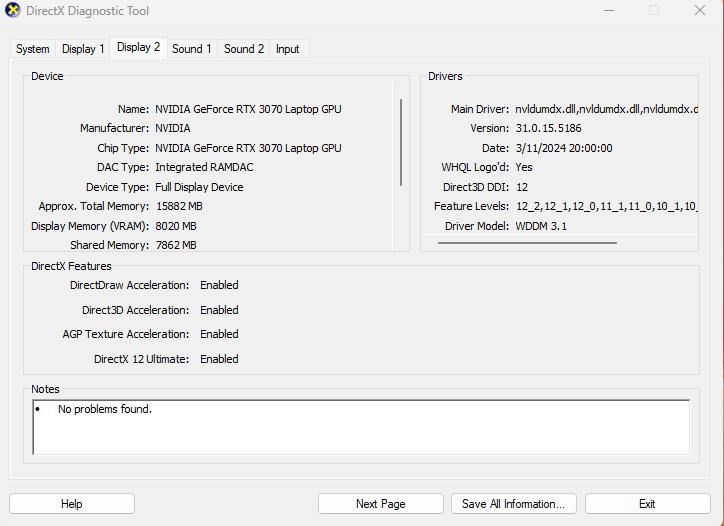
Task: Switch to the System tab
Action: (32, 49)
